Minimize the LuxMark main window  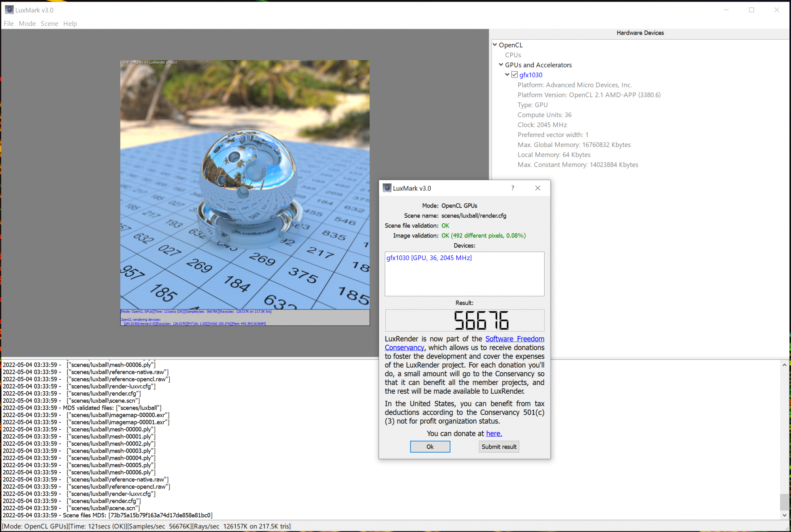pyautogui.click(x=726, y=10)
